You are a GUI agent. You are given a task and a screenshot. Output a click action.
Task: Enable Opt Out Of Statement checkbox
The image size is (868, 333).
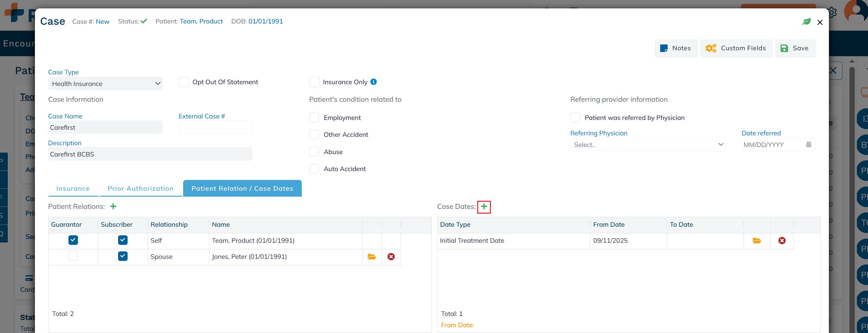[x=184, y=82]
